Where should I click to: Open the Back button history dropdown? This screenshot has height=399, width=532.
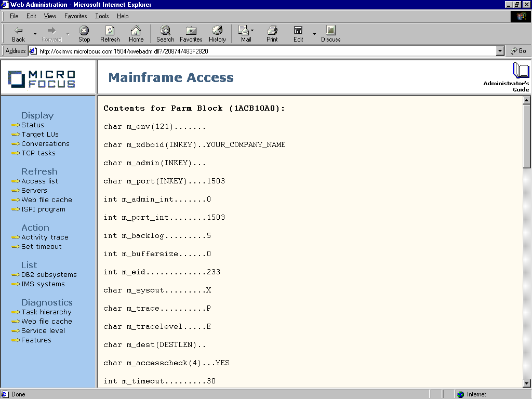[35, 34]
